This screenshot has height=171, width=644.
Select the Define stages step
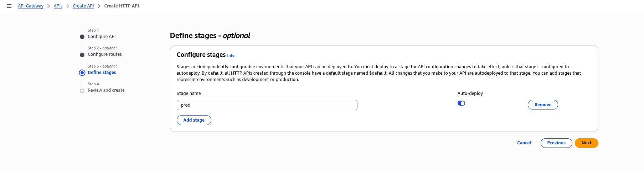(102, 73)
